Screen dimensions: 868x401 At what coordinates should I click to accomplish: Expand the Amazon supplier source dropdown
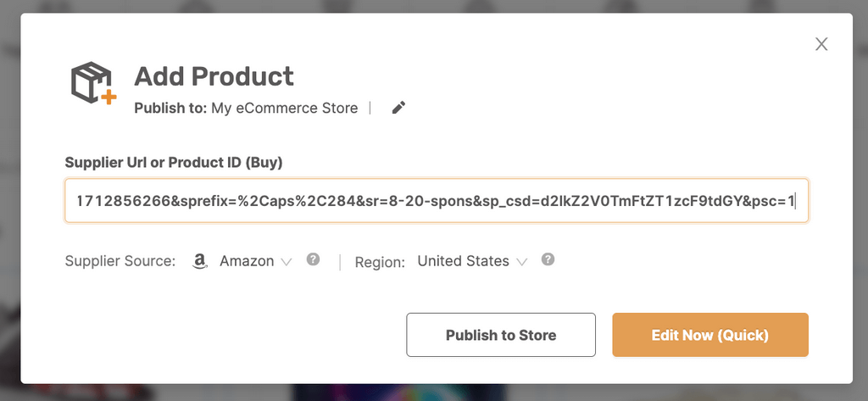coord(247,261)
